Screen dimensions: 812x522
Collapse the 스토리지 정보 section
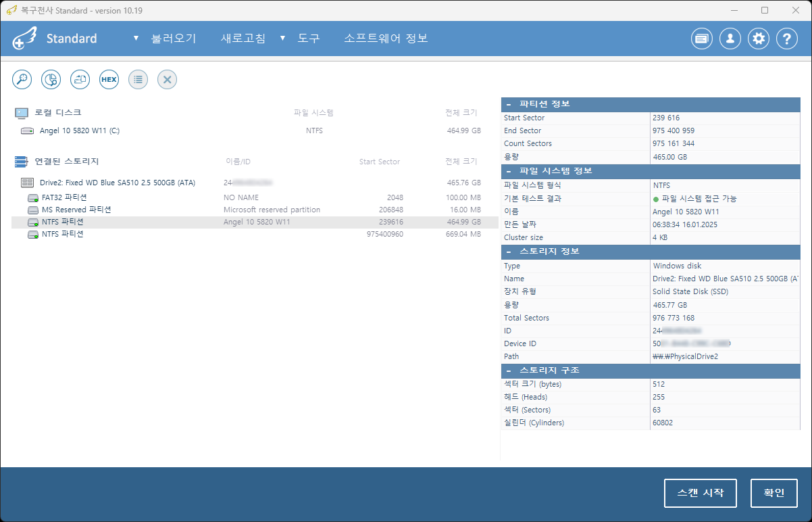[x=508, y=252]
